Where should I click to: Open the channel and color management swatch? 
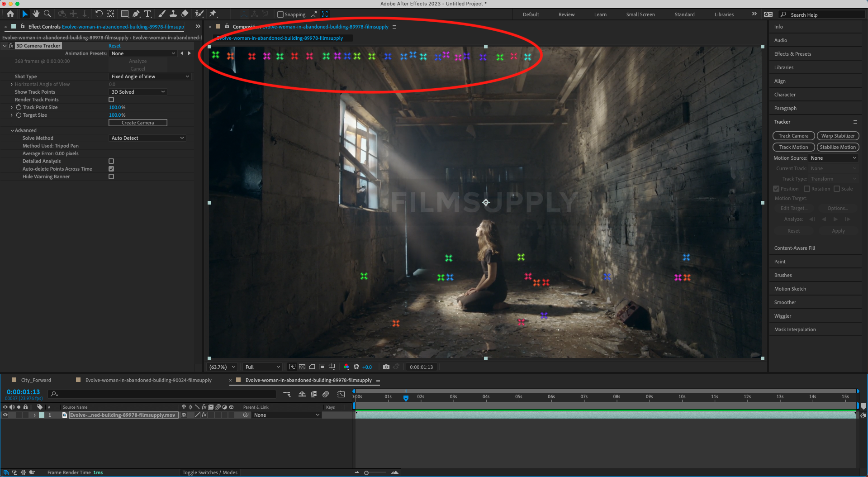tap(346, 367)
